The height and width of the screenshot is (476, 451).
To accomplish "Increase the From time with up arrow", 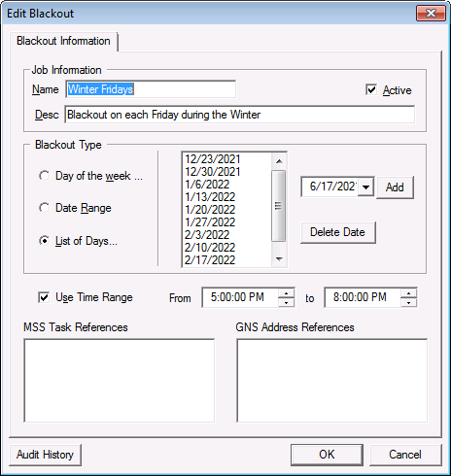I will coord(286,293).
